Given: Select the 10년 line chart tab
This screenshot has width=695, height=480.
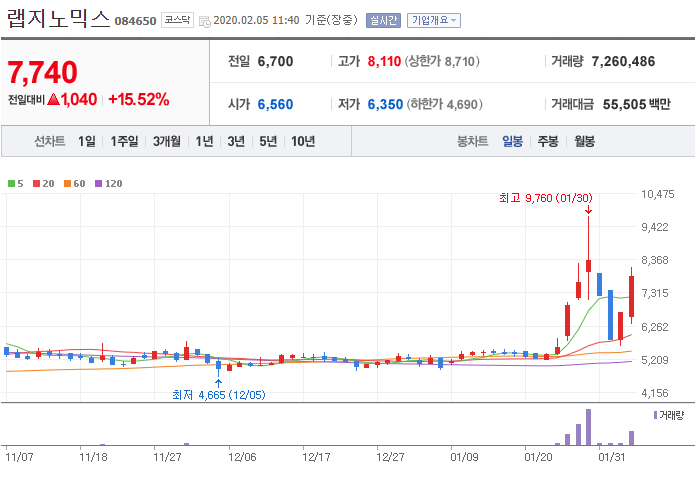Looking at the screenshot, I should 303,141.
